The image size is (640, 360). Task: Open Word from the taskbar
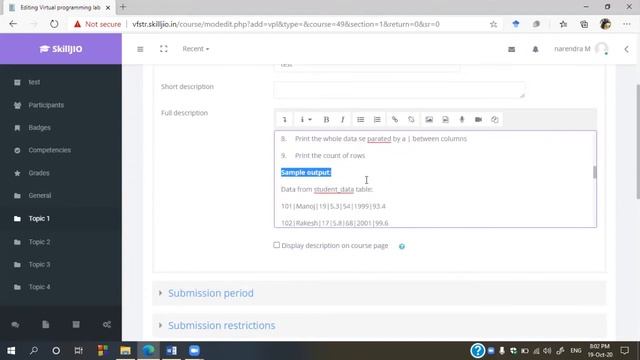tap(171, 351)
